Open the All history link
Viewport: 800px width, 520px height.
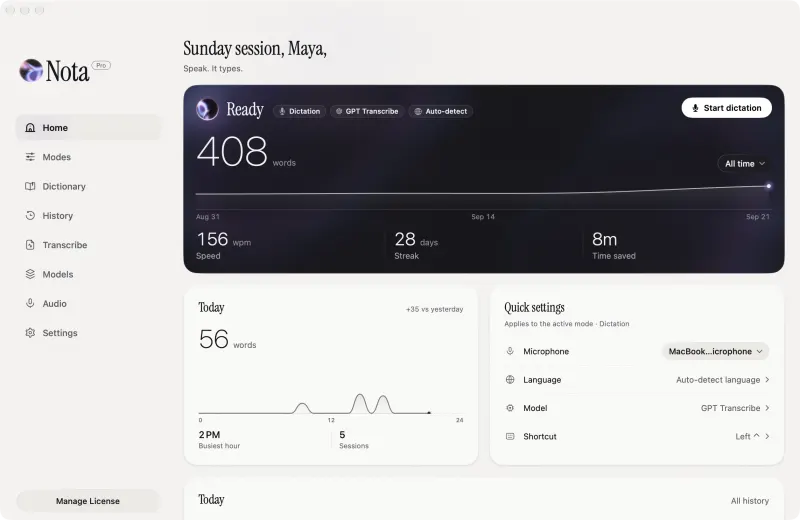click(x=749, y=501)
